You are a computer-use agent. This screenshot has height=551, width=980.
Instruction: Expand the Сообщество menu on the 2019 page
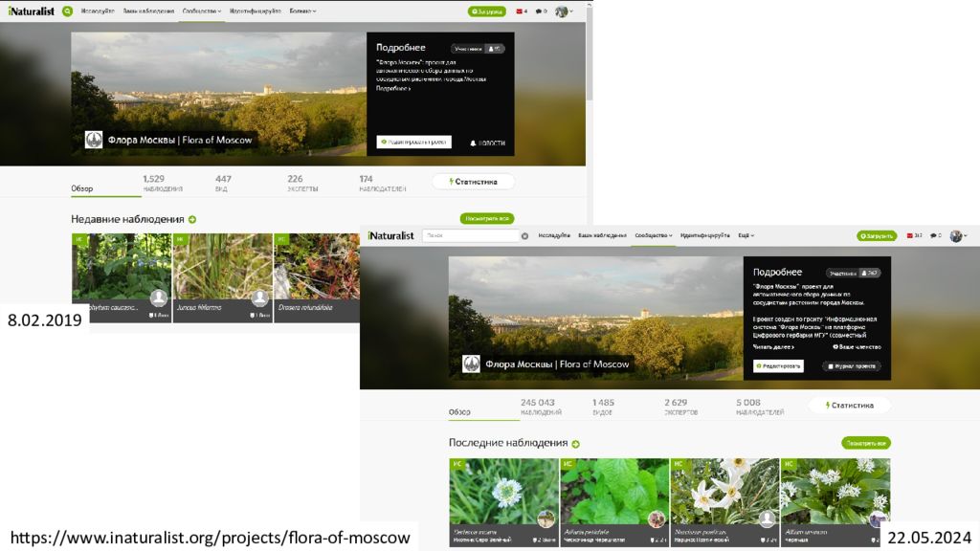(202, 11)
